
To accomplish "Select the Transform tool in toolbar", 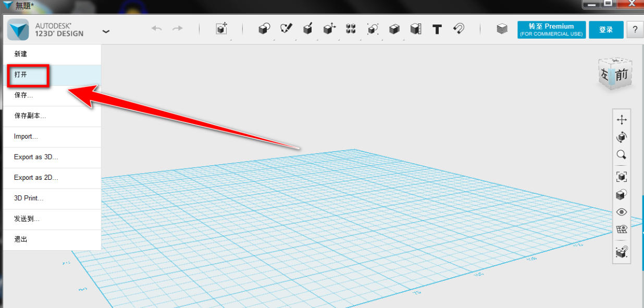I will [221, 29].
